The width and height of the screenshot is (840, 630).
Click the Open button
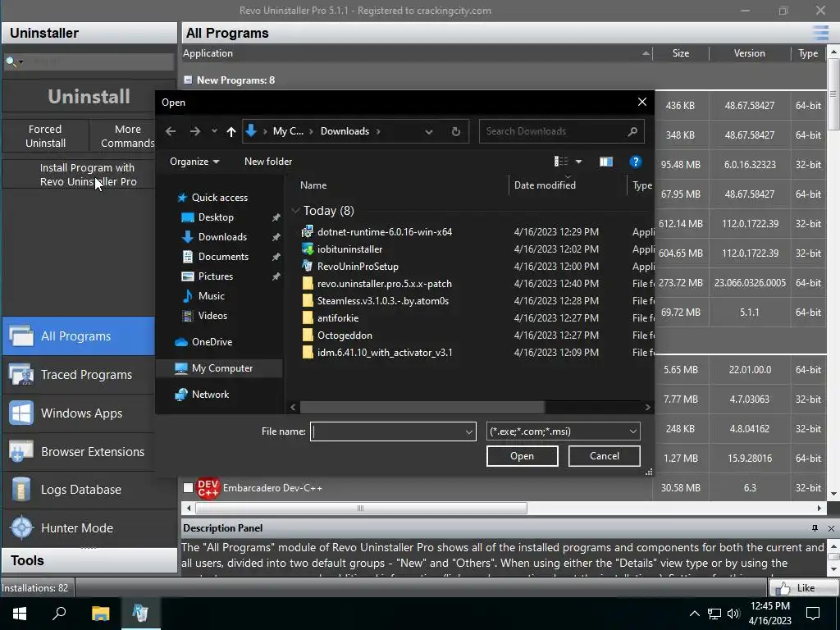tap(522, 456)
